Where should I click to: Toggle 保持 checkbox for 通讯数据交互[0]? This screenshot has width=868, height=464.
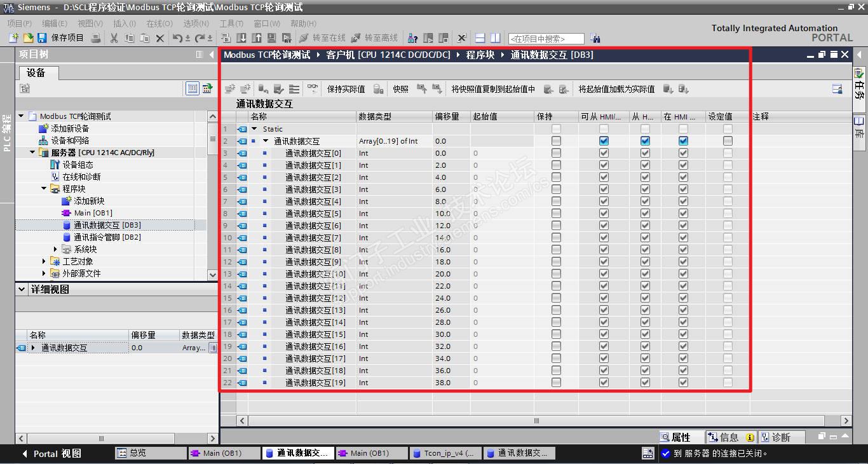tap(556, 153)
